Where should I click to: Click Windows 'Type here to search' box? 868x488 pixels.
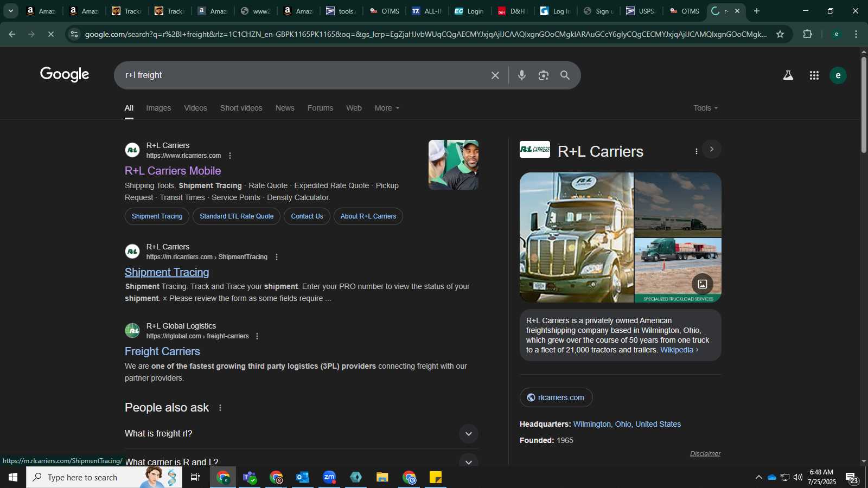coord(104,477)
